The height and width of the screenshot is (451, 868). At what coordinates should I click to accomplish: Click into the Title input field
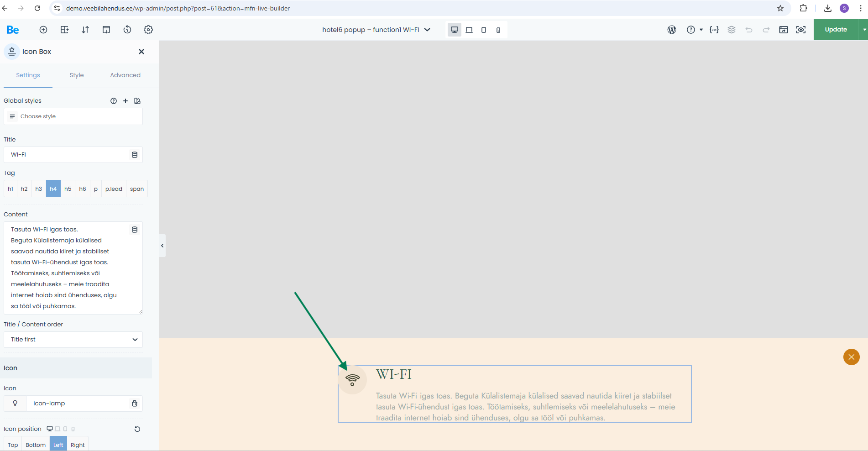[68, 155]
